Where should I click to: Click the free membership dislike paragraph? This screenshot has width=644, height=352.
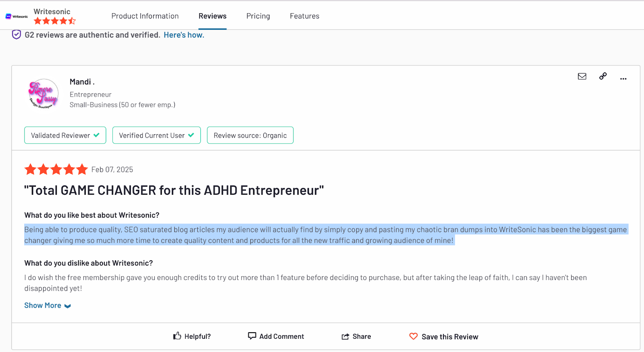305,283
